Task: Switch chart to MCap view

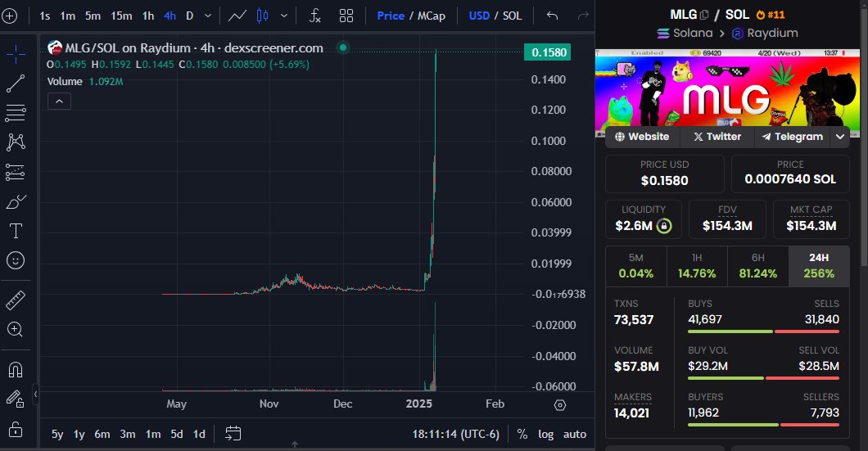Action: (x=432, y=16)
